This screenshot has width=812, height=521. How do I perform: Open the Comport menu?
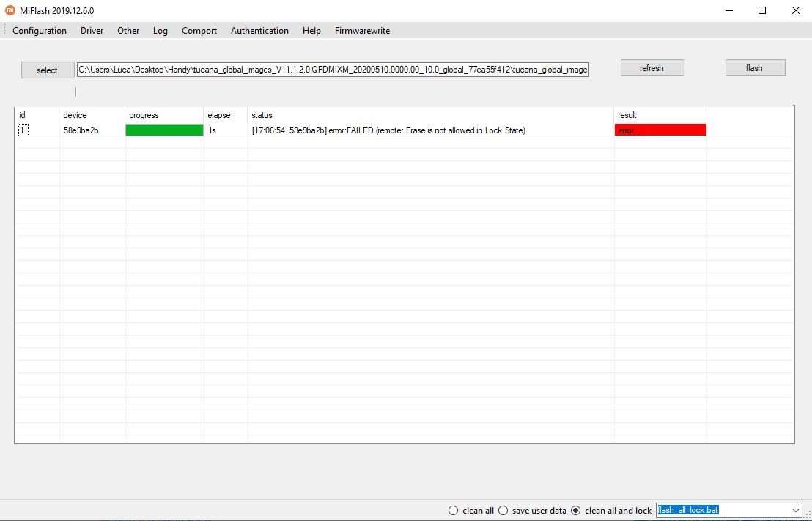click(199, 31)
